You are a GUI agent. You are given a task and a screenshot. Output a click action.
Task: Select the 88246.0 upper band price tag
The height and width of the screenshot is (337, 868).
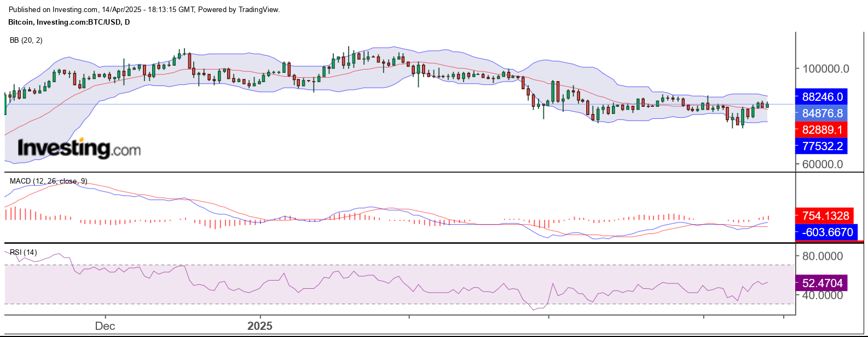point(821,97)
